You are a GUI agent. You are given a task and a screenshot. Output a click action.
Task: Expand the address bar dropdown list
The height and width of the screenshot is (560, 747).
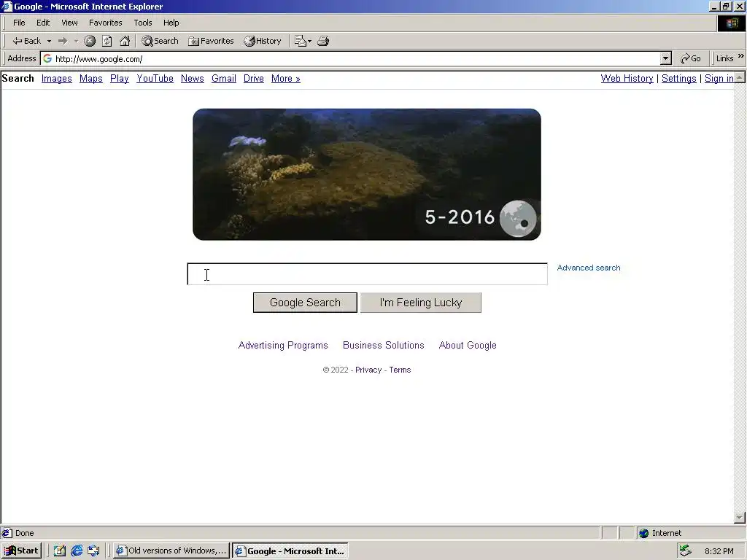pyautogui.click(x=666, y=58)
